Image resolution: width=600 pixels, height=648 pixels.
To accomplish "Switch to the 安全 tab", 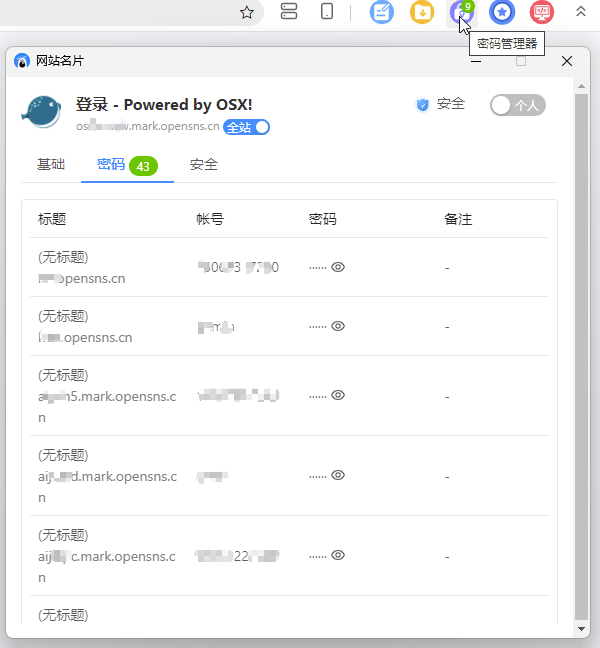I will [203, 164].
